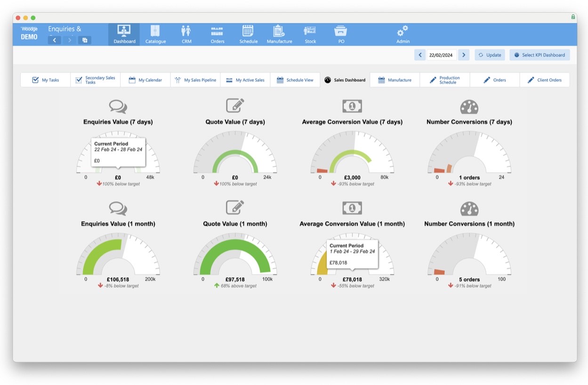Viewport: 588px width, 385px height.
Task: Click the date field showing 22/02/2024
Action: point(441,55)
